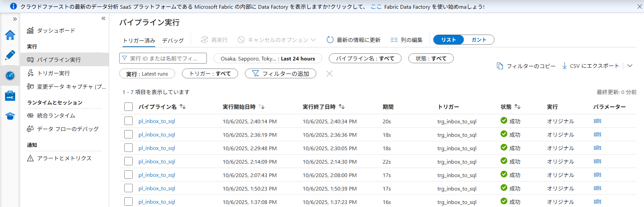This screenshot has width=644, height=207.
Task: Open トリガー実行 in the side menu
Action: tap(54, 73)
